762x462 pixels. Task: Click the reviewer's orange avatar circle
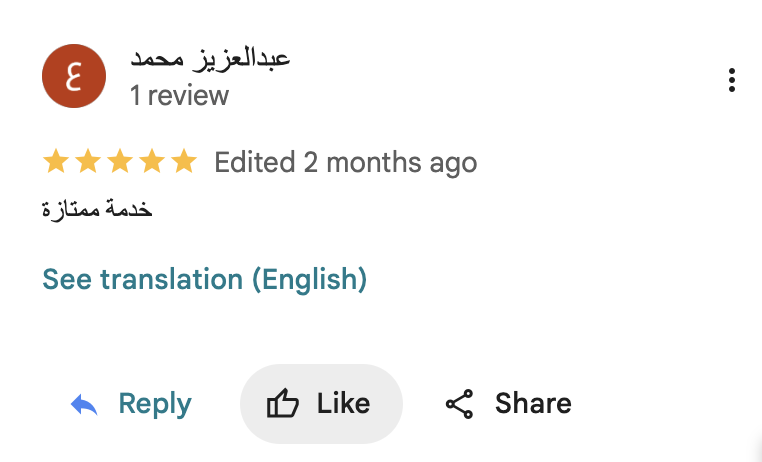pyautogui.click(x=74, y=77)
